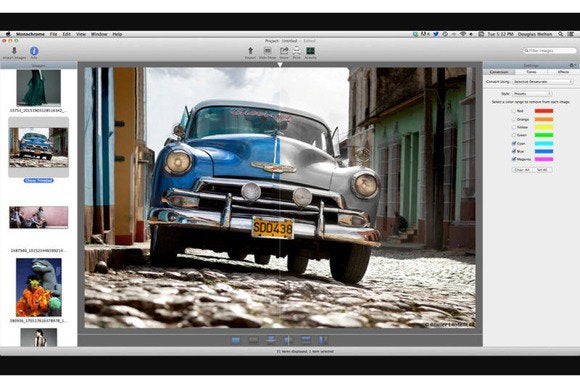Open the View menu
Image resolution: width=580 pixels, height=388 pixels.
(81, 34)
